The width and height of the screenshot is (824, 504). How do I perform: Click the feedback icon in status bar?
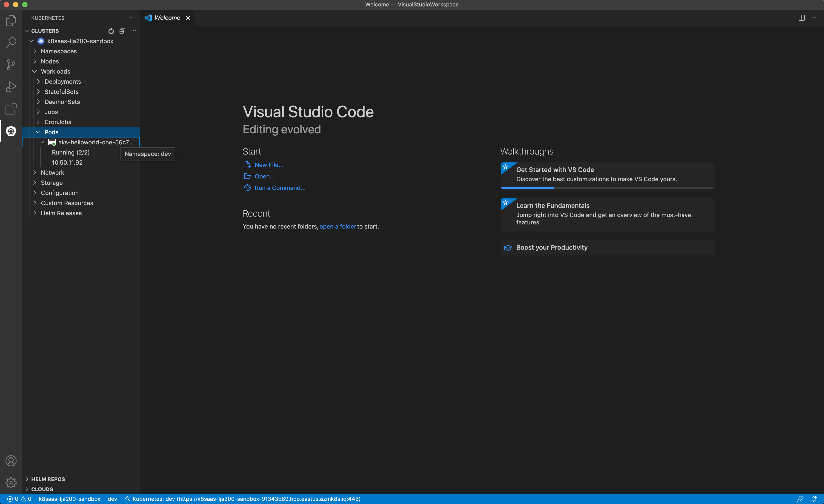tap(800, 499)
